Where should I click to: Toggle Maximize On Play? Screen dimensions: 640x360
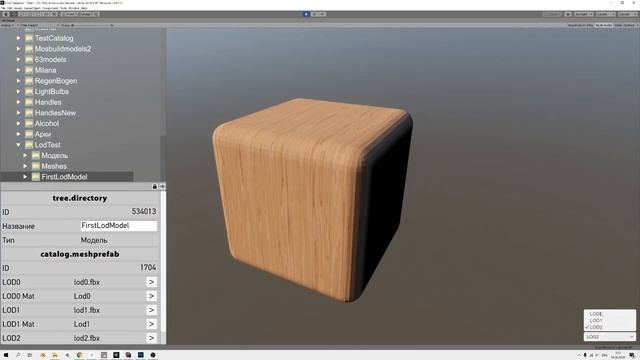coord(580,25)
